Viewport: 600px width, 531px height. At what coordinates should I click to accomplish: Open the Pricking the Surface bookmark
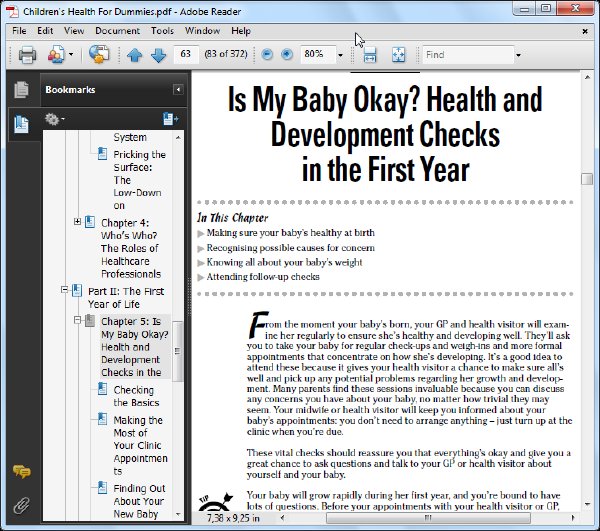click(x=139, y=180)
